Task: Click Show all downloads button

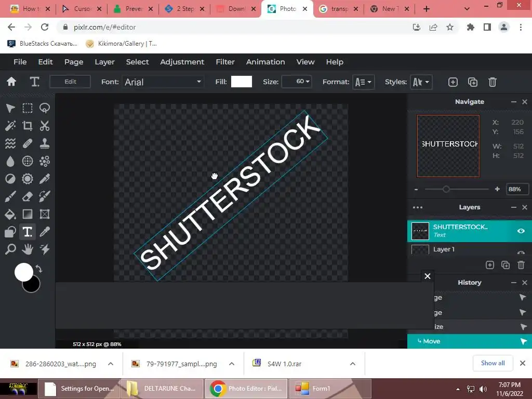Action: tap(493, 363)
